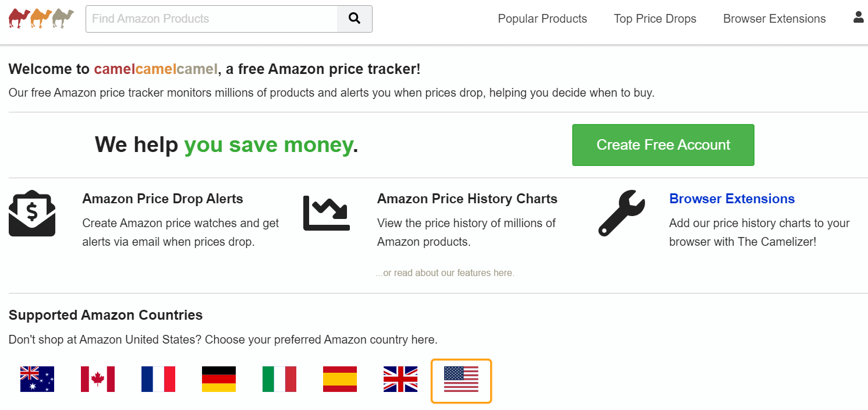Pick the Spain flag
The image size is (868, 410).
pyautogui.click(x=340, y=379)
